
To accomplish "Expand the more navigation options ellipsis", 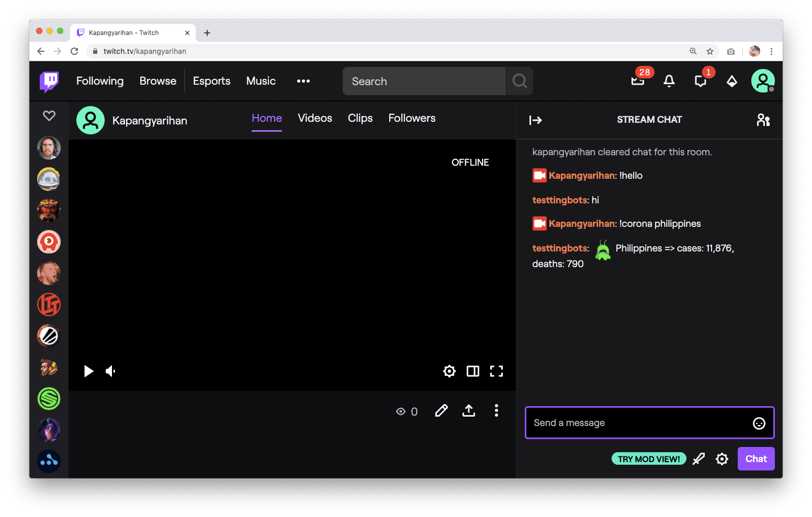I will click(303, 81).
